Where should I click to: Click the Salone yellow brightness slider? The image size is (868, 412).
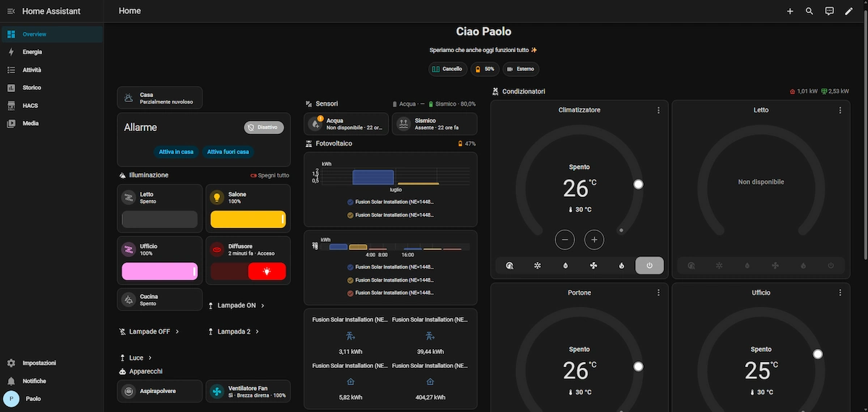(x=248, y=219)
